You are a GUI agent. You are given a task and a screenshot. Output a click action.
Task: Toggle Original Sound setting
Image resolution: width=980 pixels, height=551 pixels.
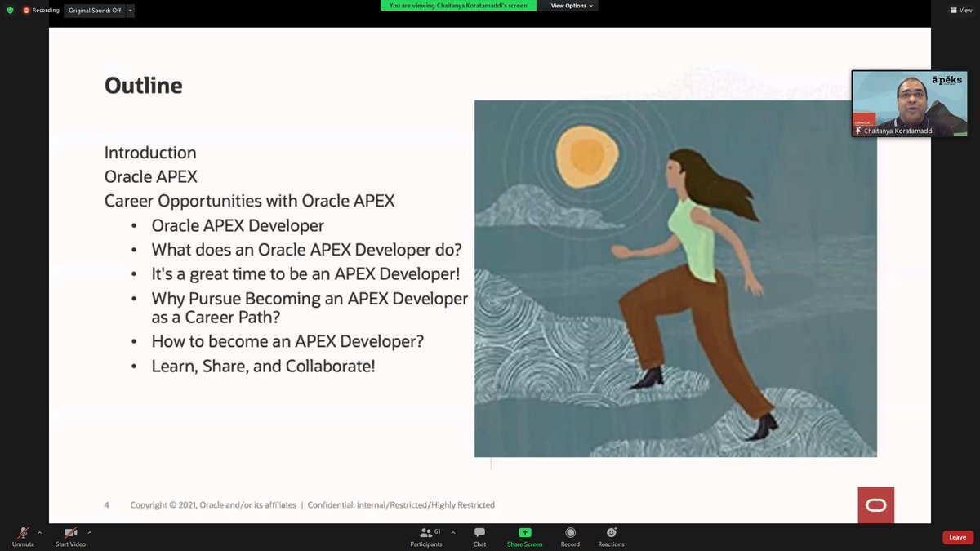point(94,11)
